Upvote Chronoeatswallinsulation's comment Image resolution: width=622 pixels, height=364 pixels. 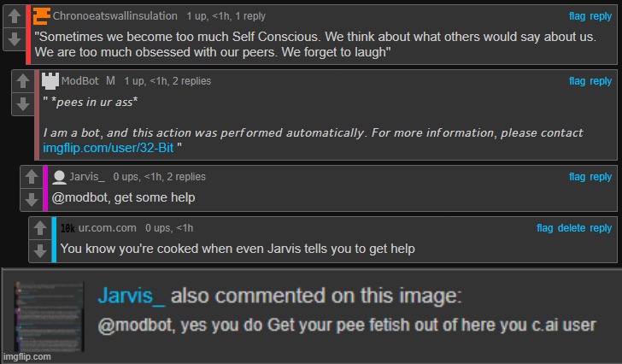click(15, 16)
